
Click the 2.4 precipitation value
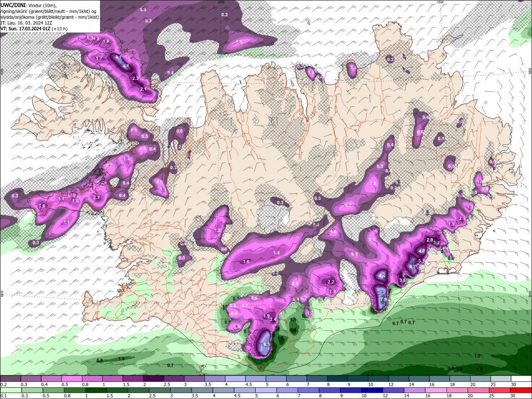(273, 319)
